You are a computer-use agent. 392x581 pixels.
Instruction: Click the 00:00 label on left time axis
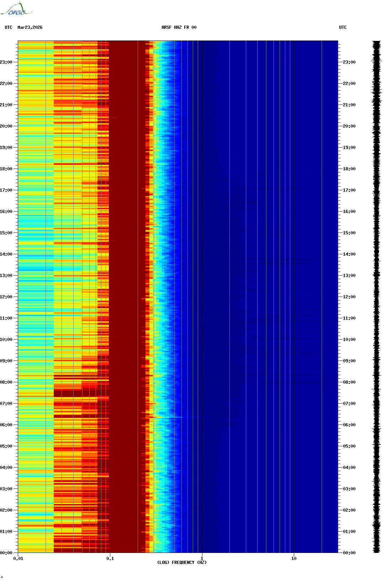6,553
